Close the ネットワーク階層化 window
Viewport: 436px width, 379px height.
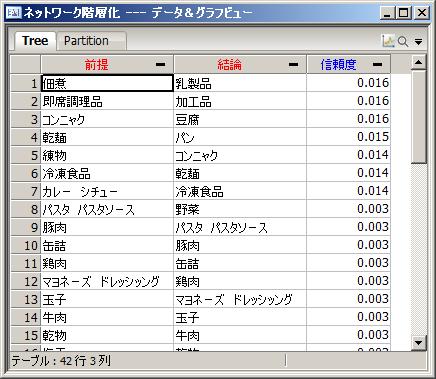click(422, 13)
